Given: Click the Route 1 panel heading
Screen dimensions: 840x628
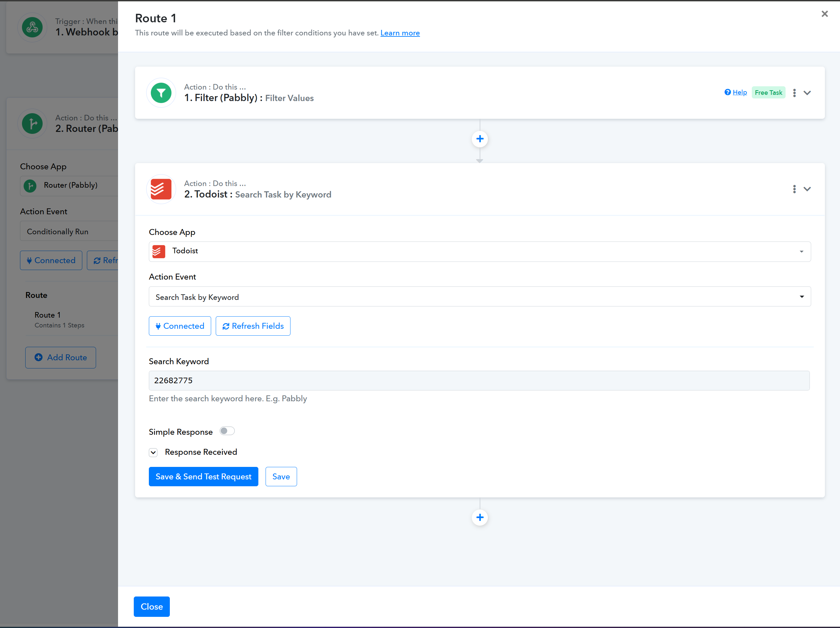Looking at the screenshot, I should [155, 18].
